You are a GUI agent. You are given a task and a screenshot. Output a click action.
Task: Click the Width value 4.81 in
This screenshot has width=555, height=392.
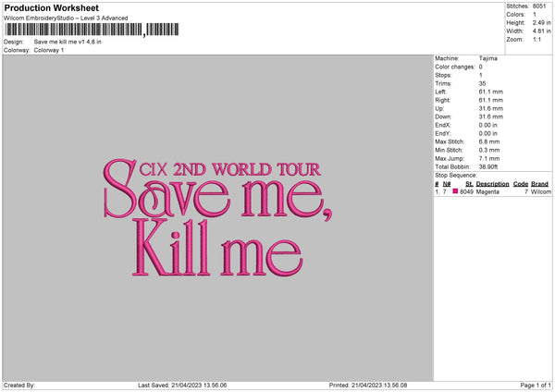pyautogui.click(x=541, y=31)
